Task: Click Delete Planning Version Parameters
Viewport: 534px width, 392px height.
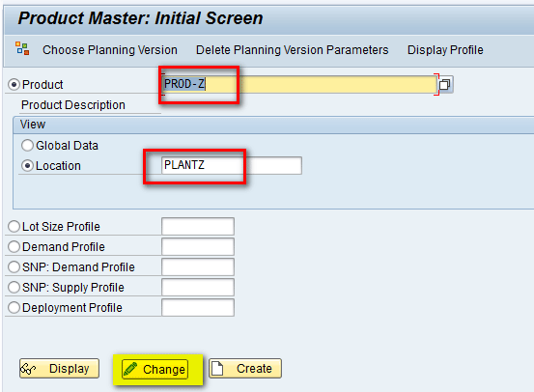Action: [293, 50]
